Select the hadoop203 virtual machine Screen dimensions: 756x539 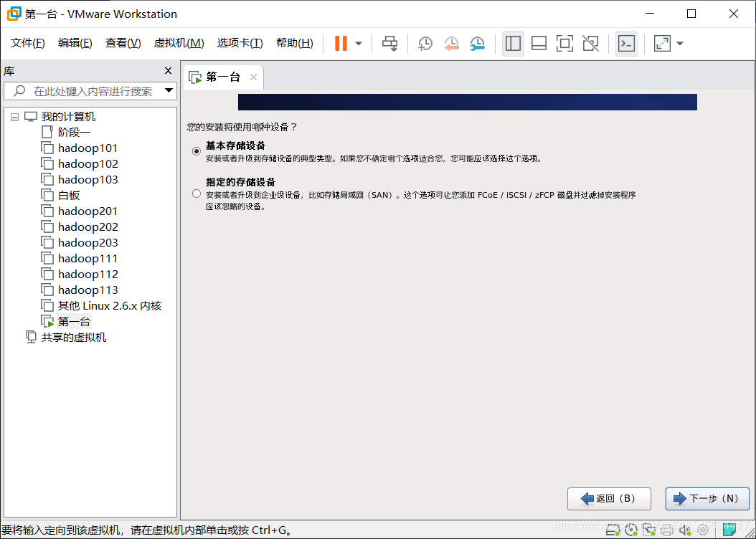88,243
